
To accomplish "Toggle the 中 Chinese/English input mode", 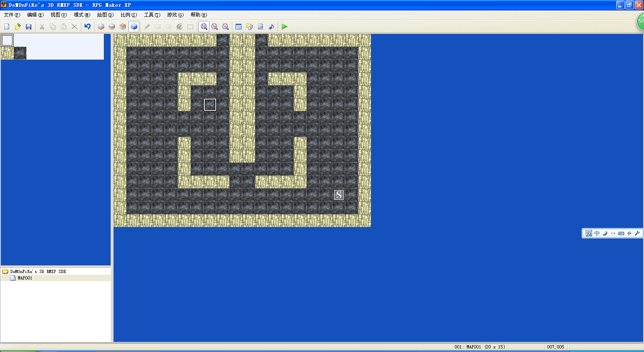I will click(x=597, y=233).
